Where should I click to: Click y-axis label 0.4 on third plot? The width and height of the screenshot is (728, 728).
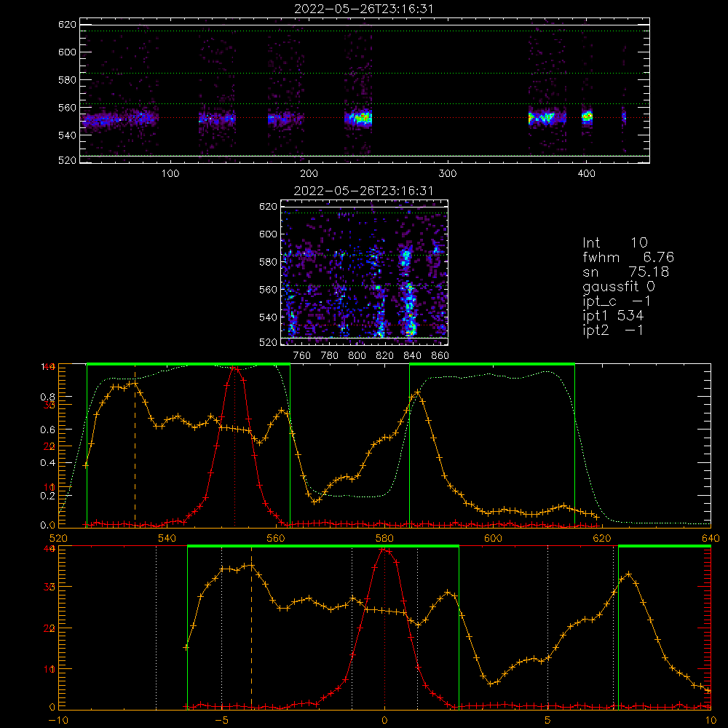(48, 463)
